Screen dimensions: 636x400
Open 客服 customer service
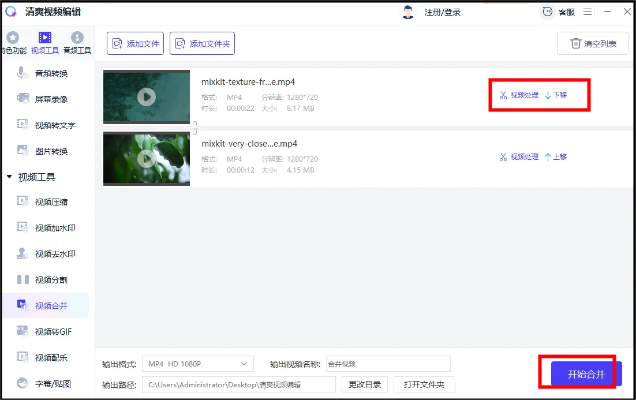coord(559,12)
